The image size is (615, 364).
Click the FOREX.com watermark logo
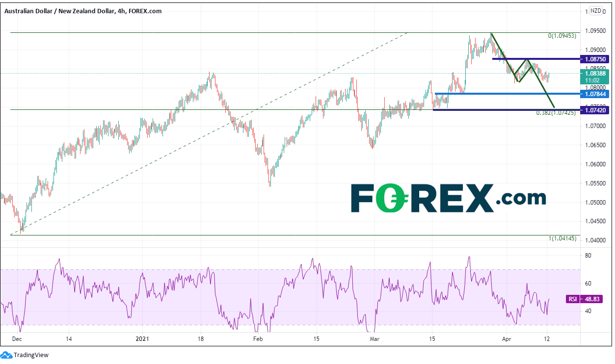click(x=448, y=198)
